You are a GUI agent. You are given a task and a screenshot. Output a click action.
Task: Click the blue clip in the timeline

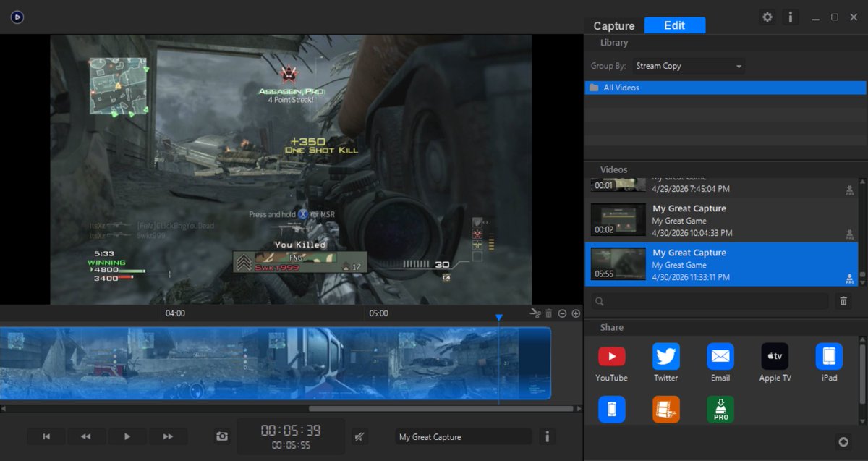pyautogui.click(x=275, y=363)
